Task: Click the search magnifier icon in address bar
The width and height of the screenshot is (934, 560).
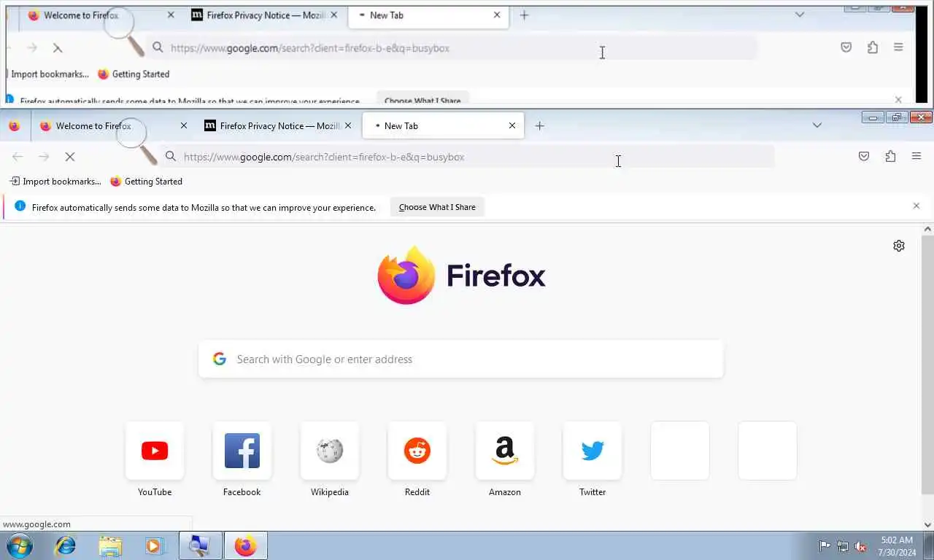Action: [171, 157]
